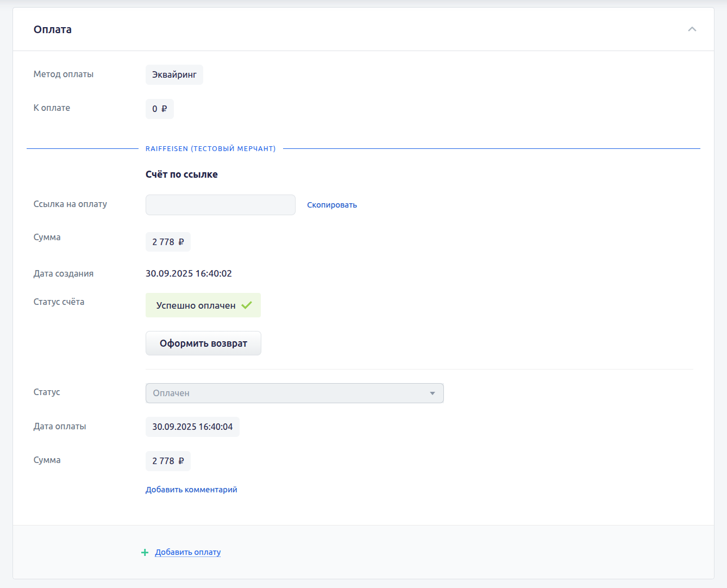
Task: Click the Эквайринг payment method chip
Action: tap(174, 75)
